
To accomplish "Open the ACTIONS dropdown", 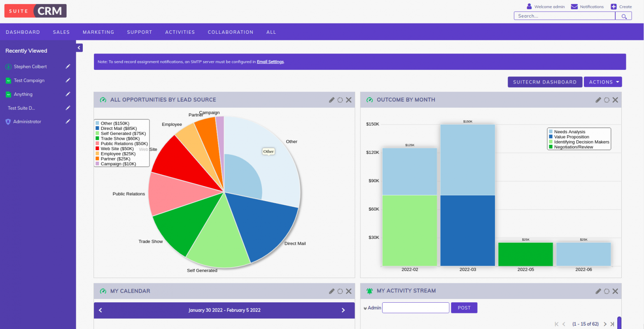I will click(603, 82).
